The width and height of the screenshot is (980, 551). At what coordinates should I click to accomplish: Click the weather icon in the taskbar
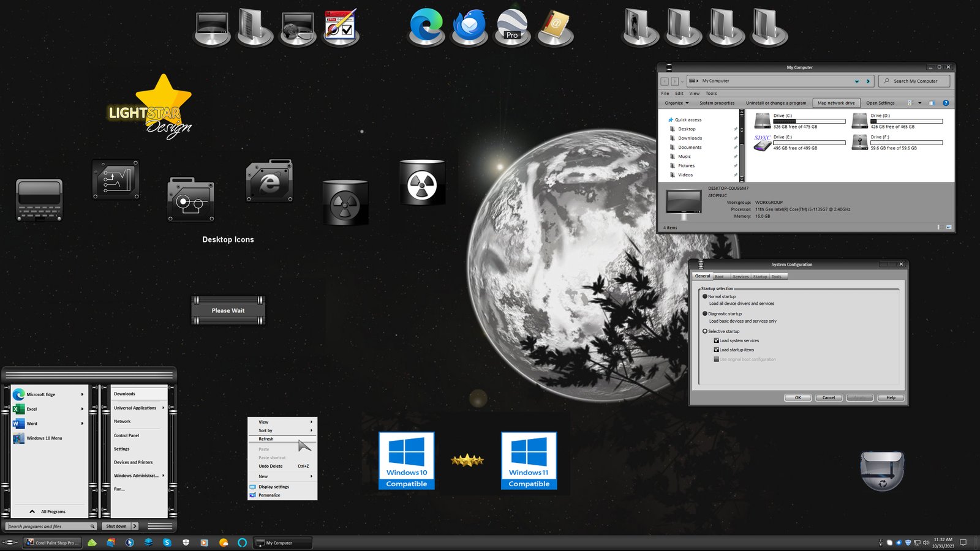[x=224, y=542]
